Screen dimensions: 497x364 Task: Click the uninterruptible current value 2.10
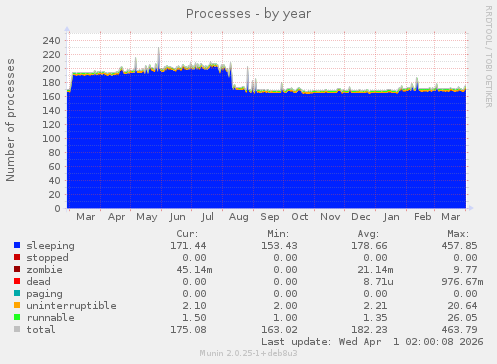pos(194,306)
